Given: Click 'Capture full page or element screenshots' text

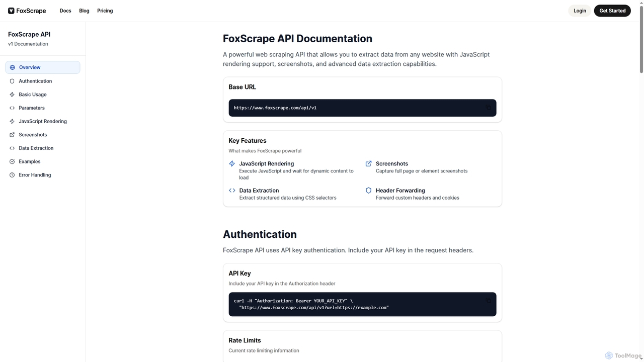Looking at the screenshot, I should click(422, 171).
